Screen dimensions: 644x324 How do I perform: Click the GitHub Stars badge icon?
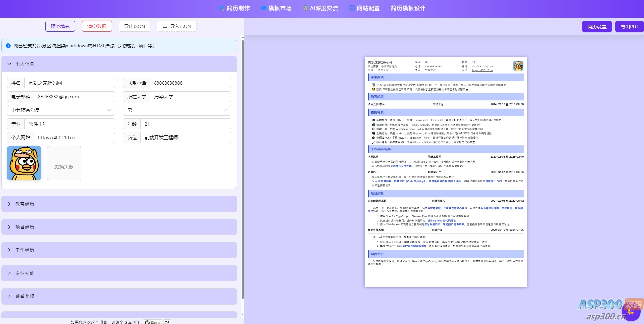[x=147, y=322]
